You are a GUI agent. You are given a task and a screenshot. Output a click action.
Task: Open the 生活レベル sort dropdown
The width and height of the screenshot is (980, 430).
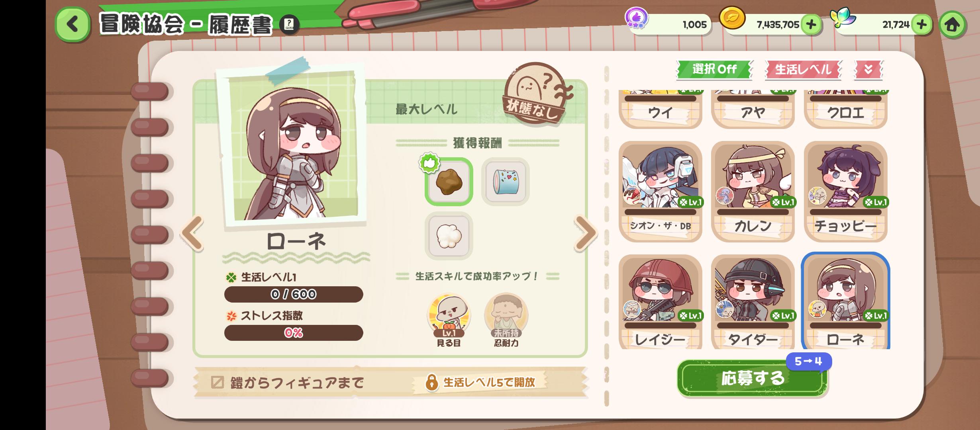point(803,70)
